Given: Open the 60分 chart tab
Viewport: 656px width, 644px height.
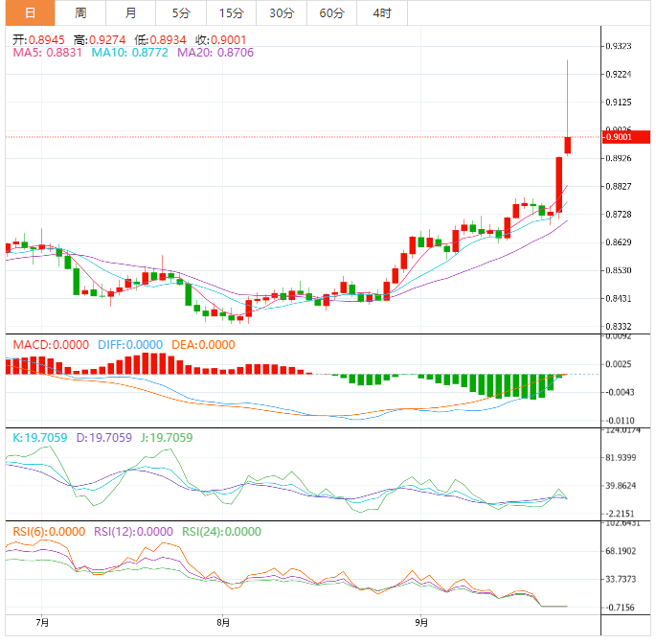Looking at the screenshot, I should [x=331, y=13].
